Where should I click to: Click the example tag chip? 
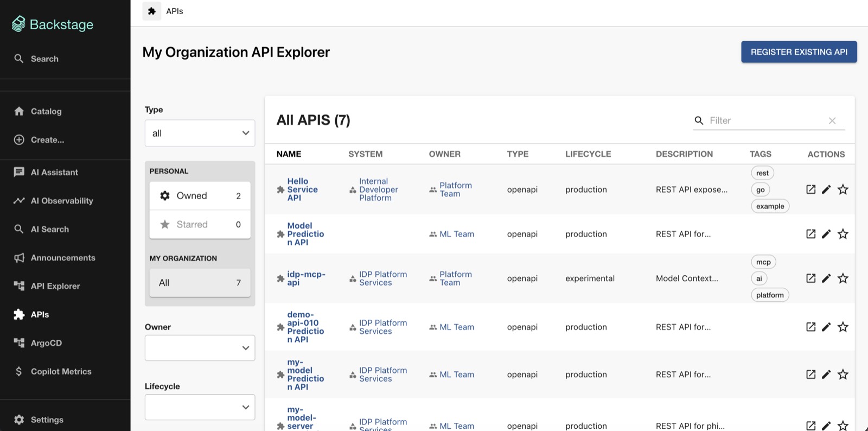[770, 206]
